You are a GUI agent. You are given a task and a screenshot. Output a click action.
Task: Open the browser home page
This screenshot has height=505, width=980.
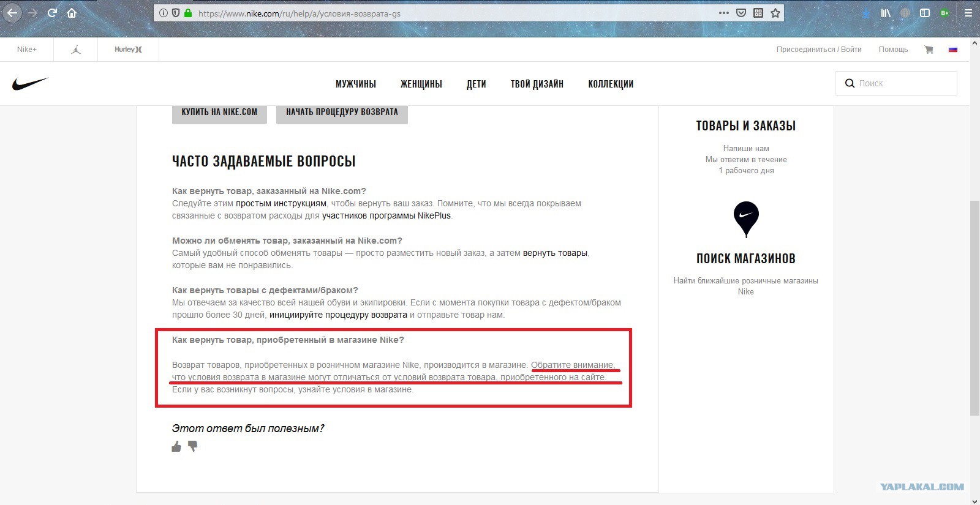(x=72, y=13)
